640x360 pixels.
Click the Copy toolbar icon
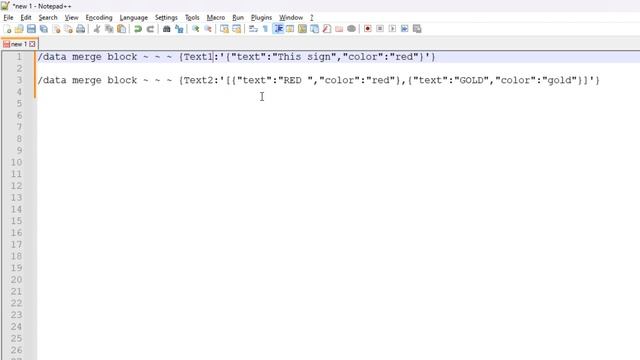click(x=109, y=29)
